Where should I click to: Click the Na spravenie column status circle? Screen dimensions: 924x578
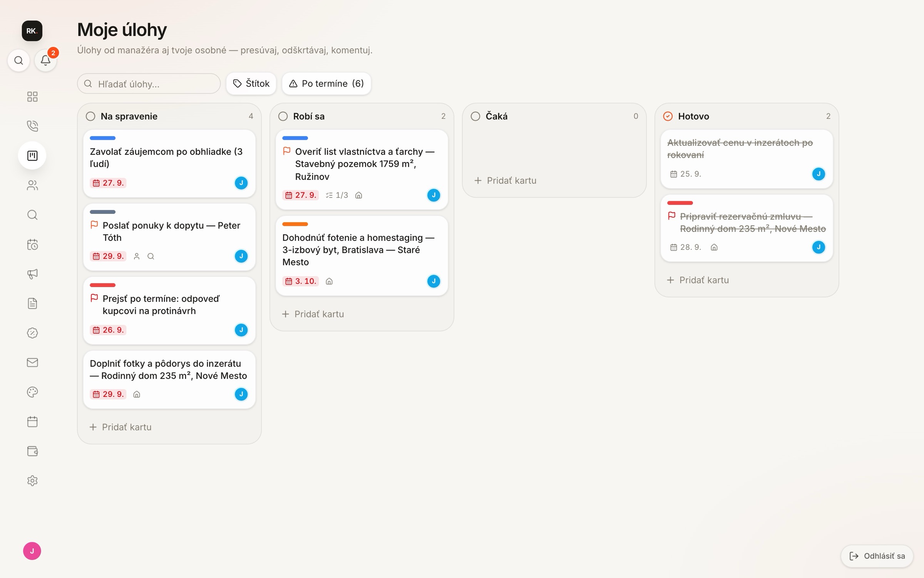point(90,116)
